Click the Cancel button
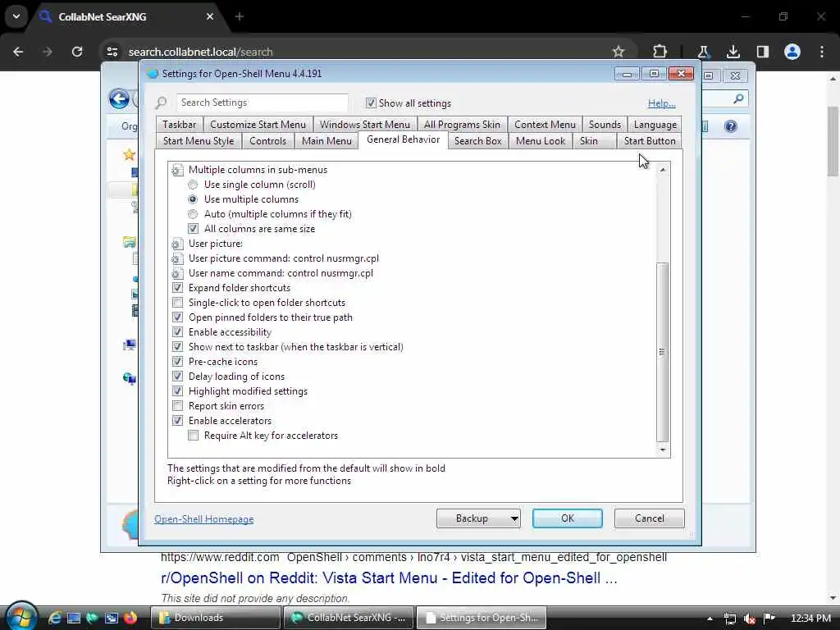The image size is (840, 630). point(650,518)
